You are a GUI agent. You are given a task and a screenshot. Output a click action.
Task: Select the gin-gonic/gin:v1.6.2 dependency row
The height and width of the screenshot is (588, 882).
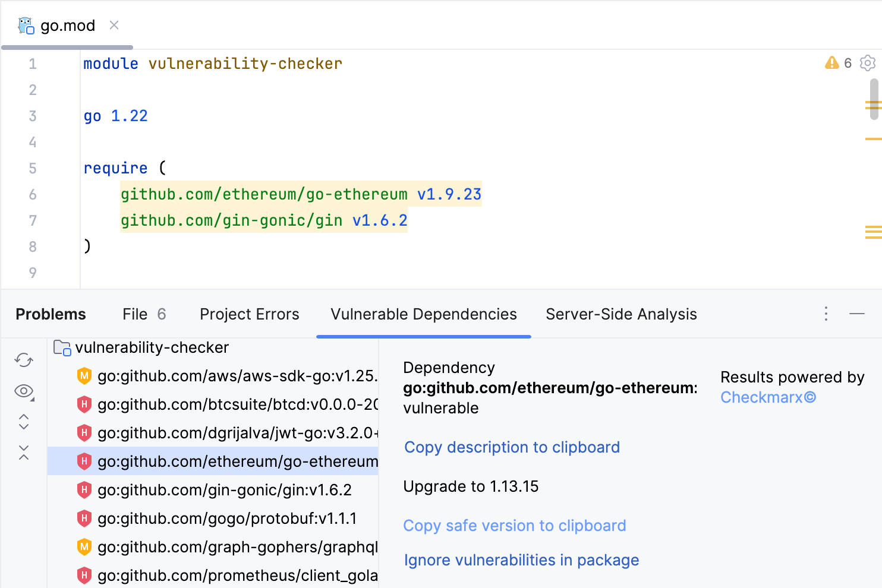tap(213, 490)
